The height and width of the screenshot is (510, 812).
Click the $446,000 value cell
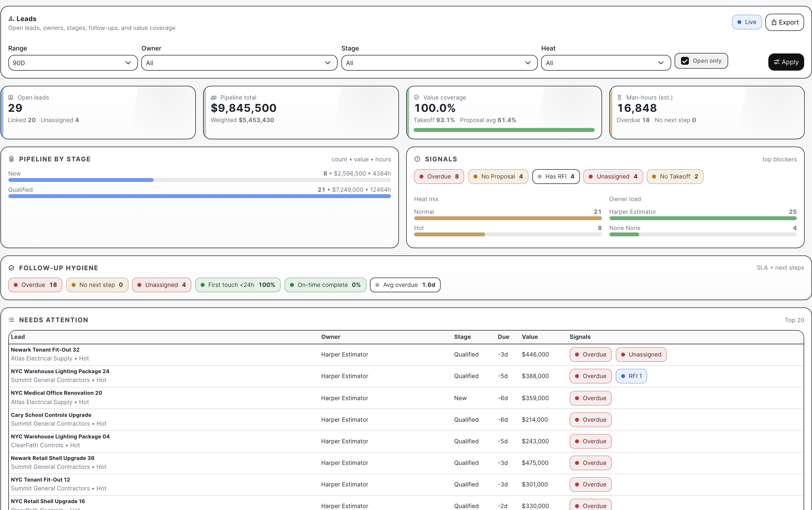pyautogui.click(x=535, y=355)
